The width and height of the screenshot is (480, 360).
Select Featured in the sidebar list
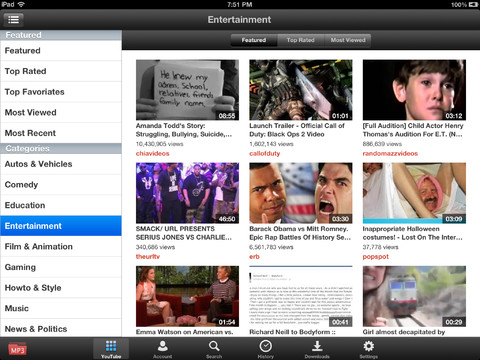[61, 51]
